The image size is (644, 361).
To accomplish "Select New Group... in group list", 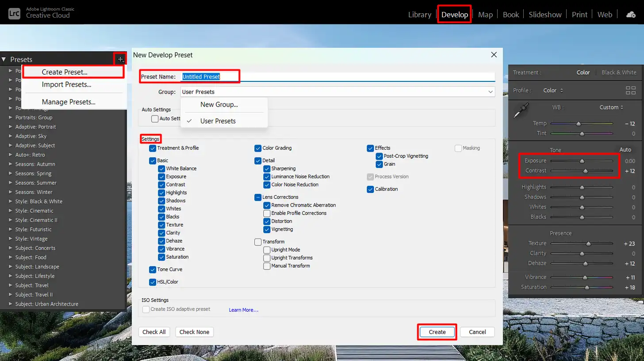I will pyautogui.click(x=219, y=104).
